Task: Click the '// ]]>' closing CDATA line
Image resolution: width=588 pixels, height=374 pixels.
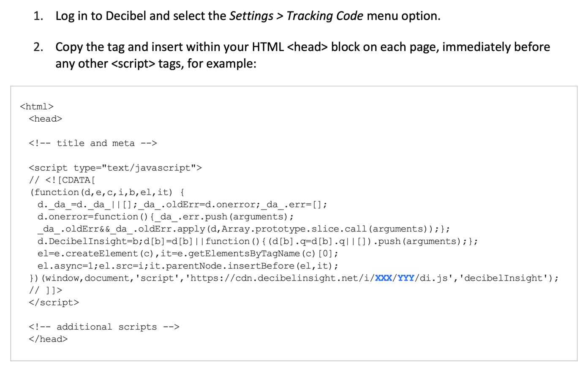Action: (46, 290)
